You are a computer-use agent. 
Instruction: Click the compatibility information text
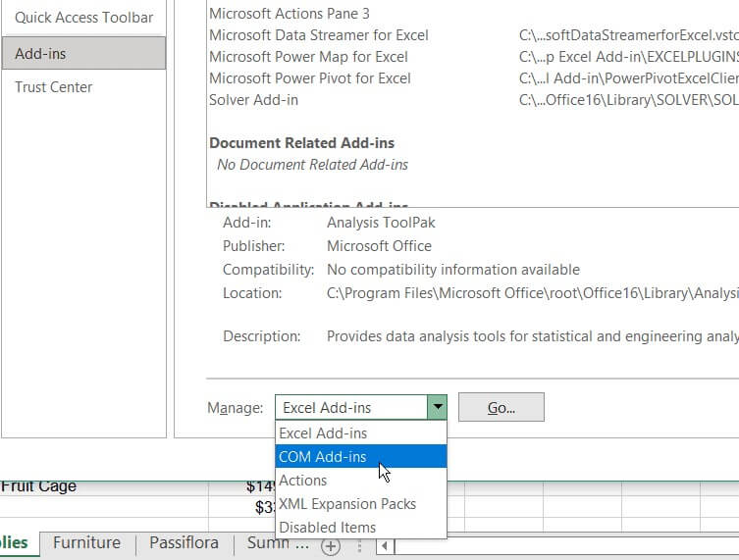click(453, 270)
